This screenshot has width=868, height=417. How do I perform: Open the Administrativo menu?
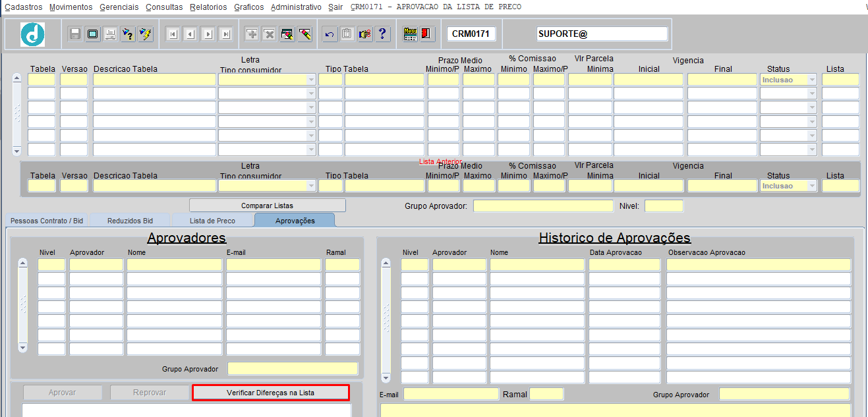(x=297, y=7)
